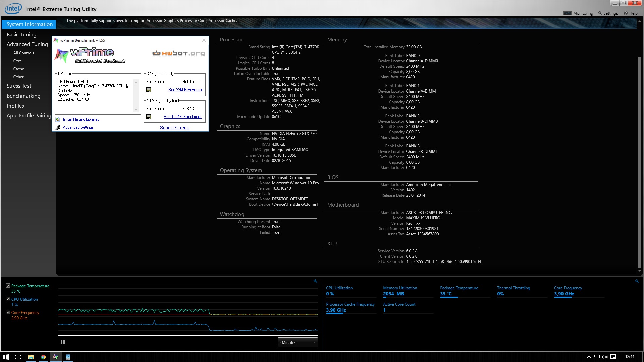Toggle Core Frequency graph checkbox

tap(8, 312)
